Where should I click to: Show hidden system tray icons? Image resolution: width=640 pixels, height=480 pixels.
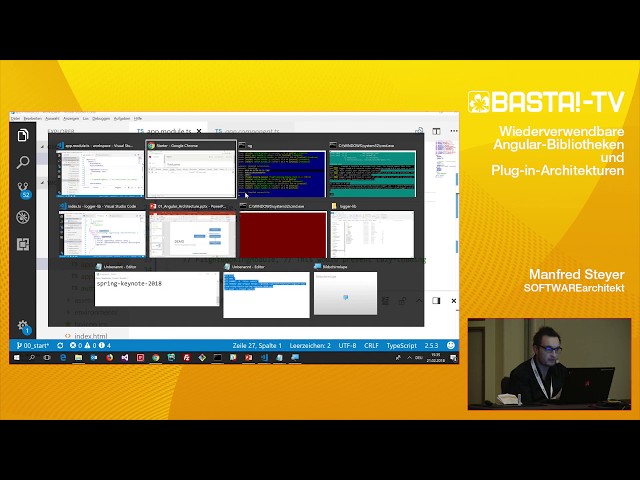[x=409, y=358]
